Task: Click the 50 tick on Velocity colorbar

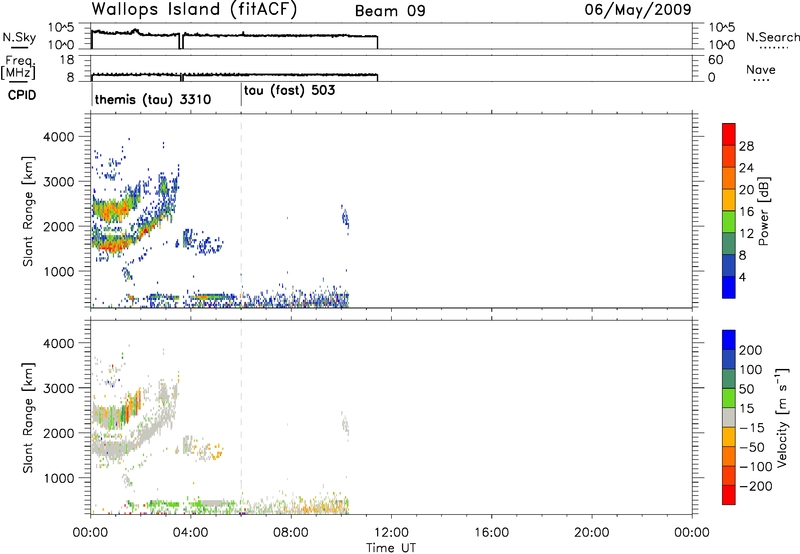Action: (747, 389)
